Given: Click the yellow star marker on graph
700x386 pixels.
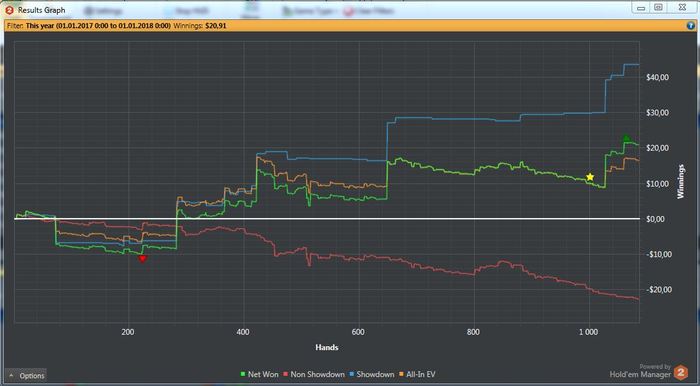Looking at the screenshot, I should 590,177.
